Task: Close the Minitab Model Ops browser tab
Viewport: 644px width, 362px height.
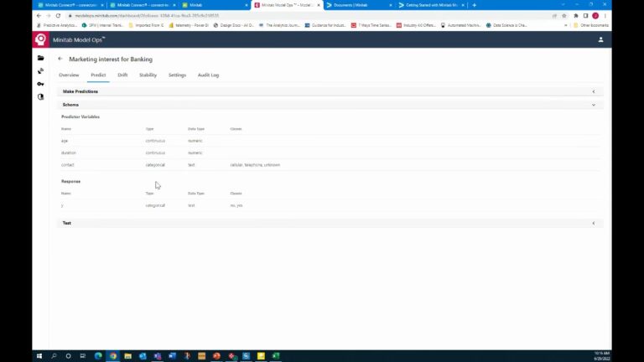Action: pos(319,5)
